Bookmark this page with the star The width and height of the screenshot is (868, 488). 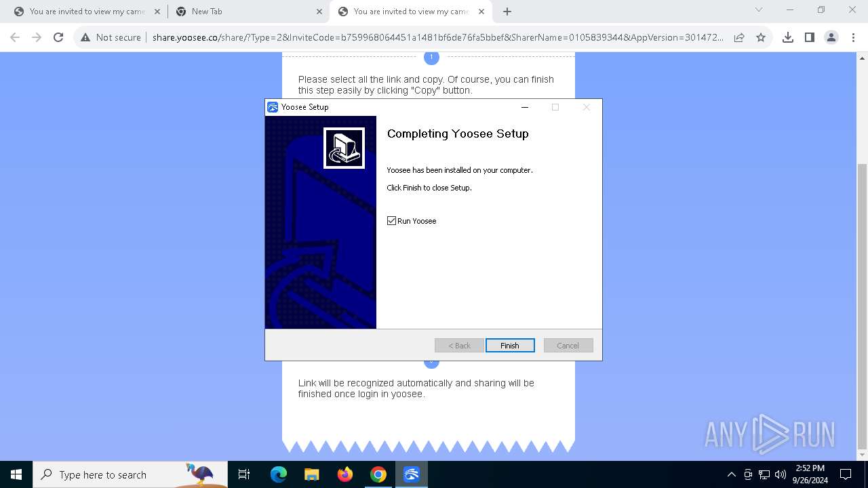pyautogui.click(x=761, y=37)
